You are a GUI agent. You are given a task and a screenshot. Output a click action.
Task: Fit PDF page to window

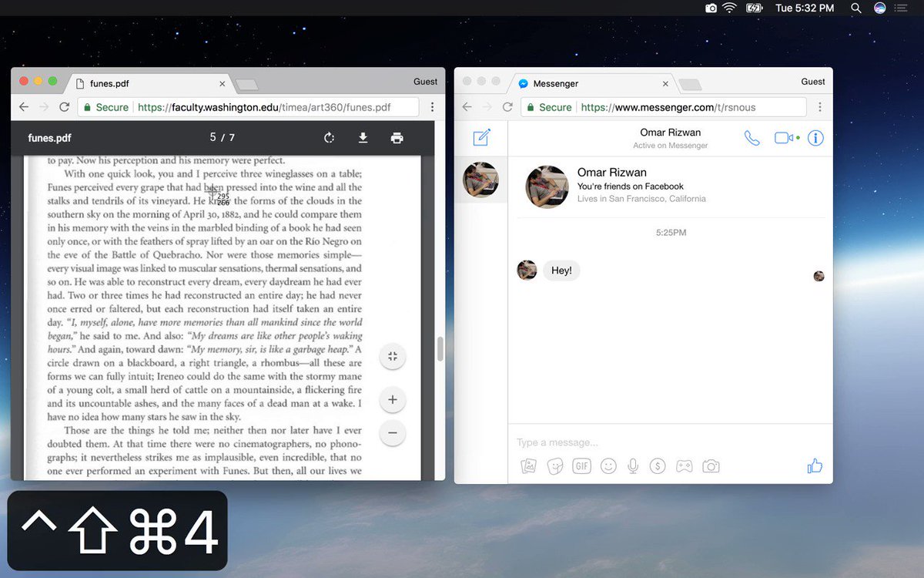393,356
